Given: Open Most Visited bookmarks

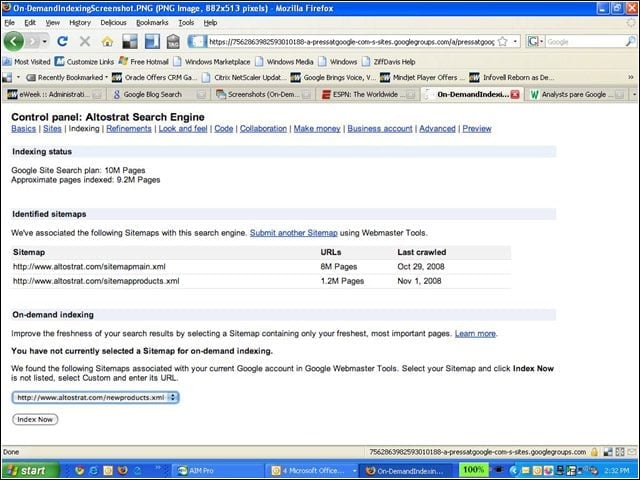Looking at the screenshot, I should pos(27,62).
